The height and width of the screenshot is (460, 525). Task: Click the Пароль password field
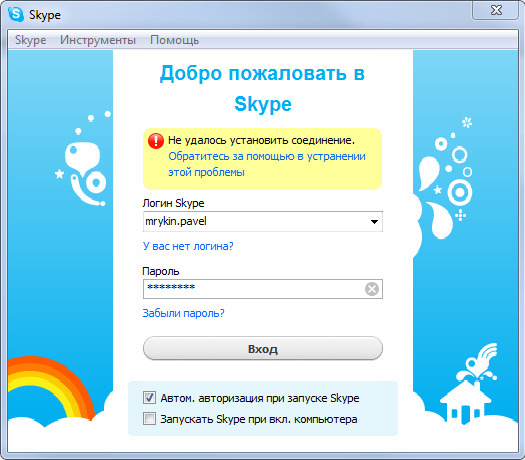(x=263, y=289)
